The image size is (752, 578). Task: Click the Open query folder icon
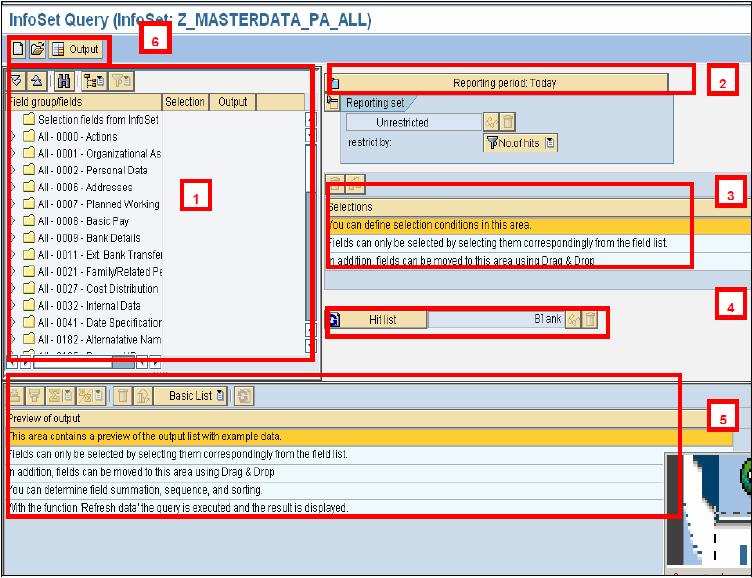pyautogui.click(x=37, y=48)
